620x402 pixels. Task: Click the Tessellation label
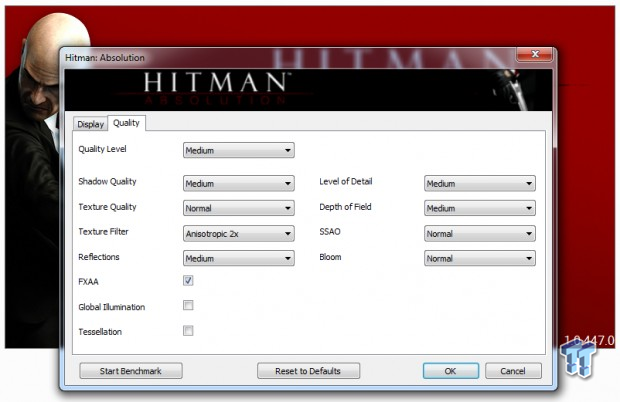pos(100,332)
